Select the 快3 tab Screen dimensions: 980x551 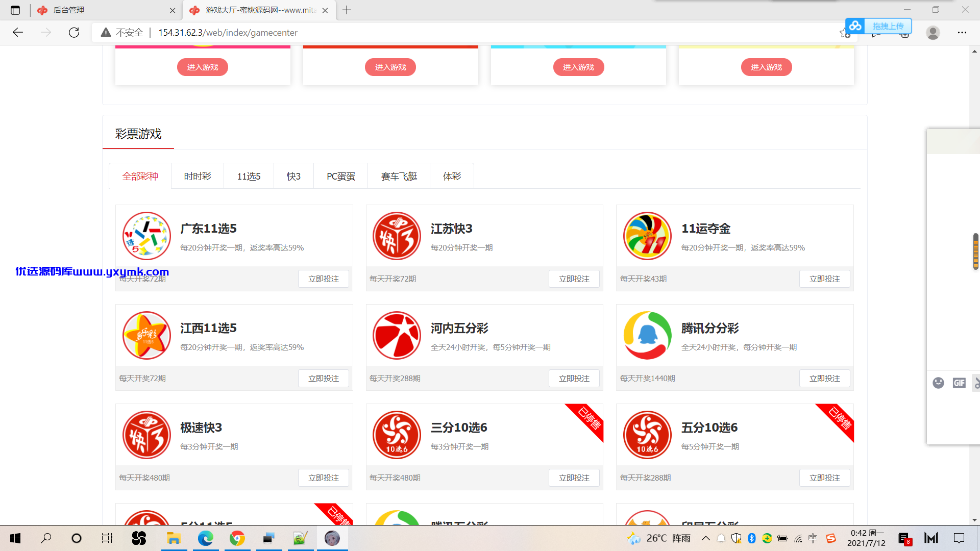pyautogui.click(x=293, y=177)
